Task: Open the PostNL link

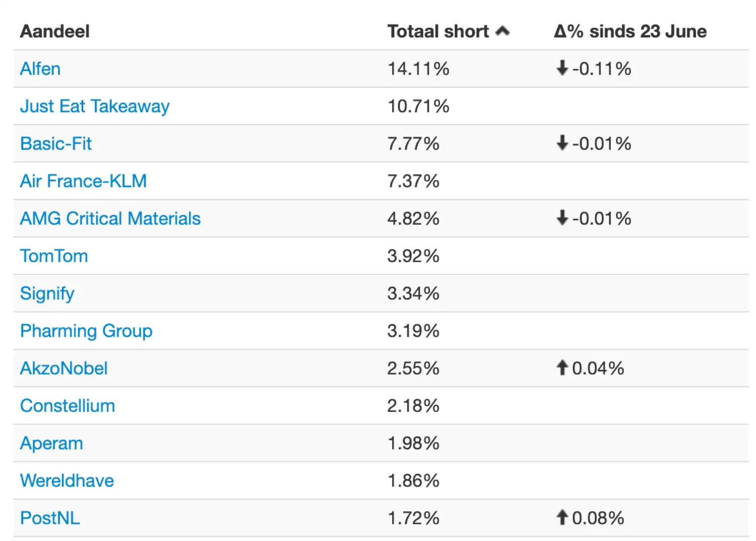Action: coord(50,518)
